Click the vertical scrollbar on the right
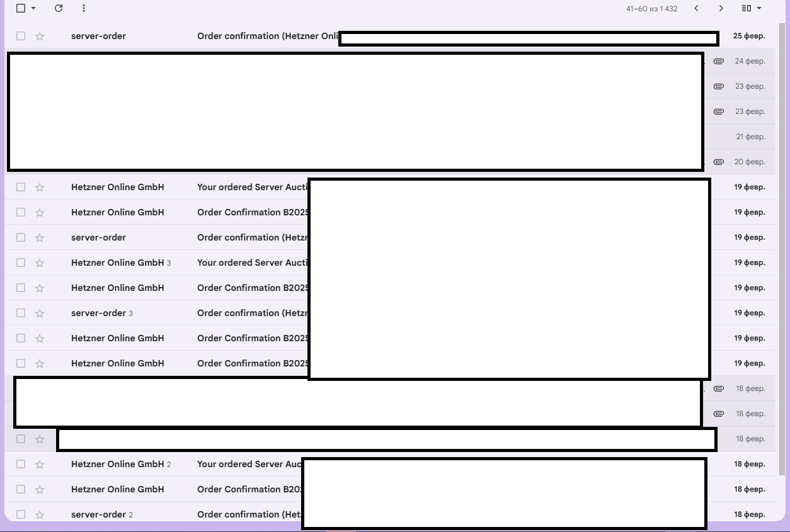 (782, 252)
